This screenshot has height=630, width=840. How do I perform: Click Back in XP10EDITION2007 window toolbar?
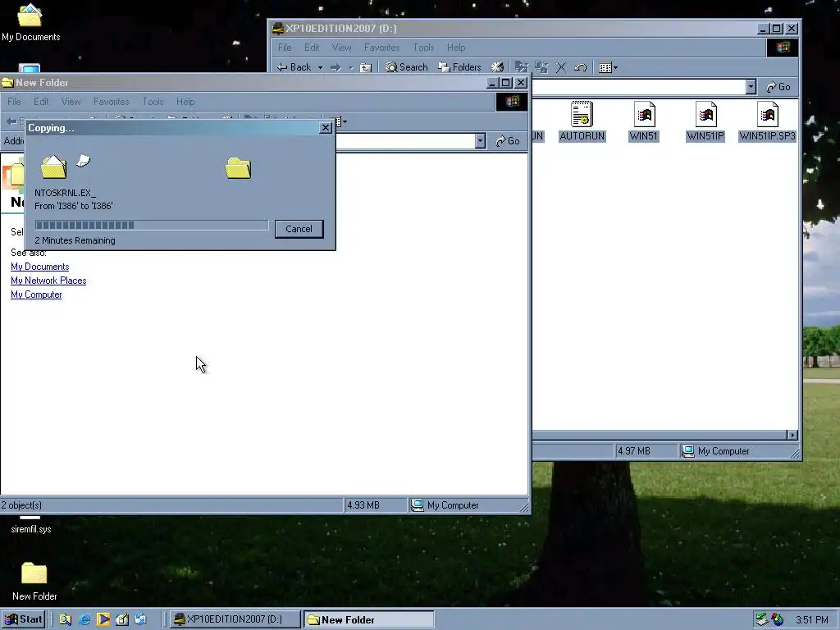point(294,67)
